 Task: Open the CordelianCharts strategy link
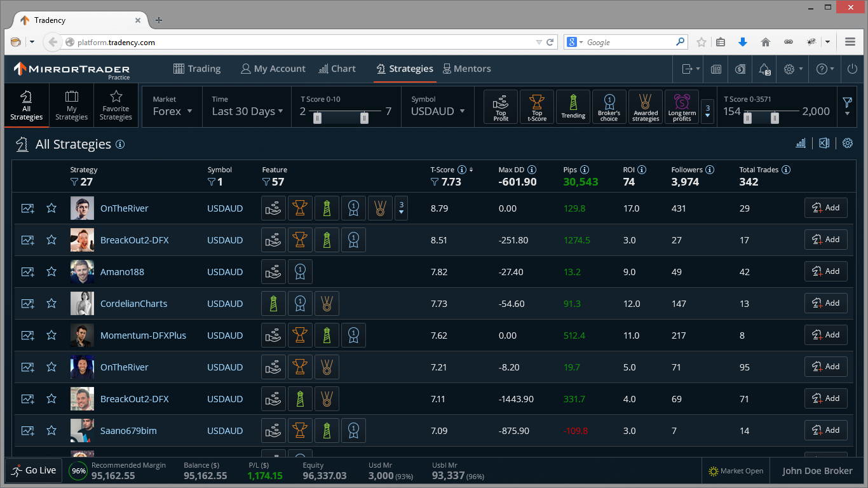(x=133, y=304)
